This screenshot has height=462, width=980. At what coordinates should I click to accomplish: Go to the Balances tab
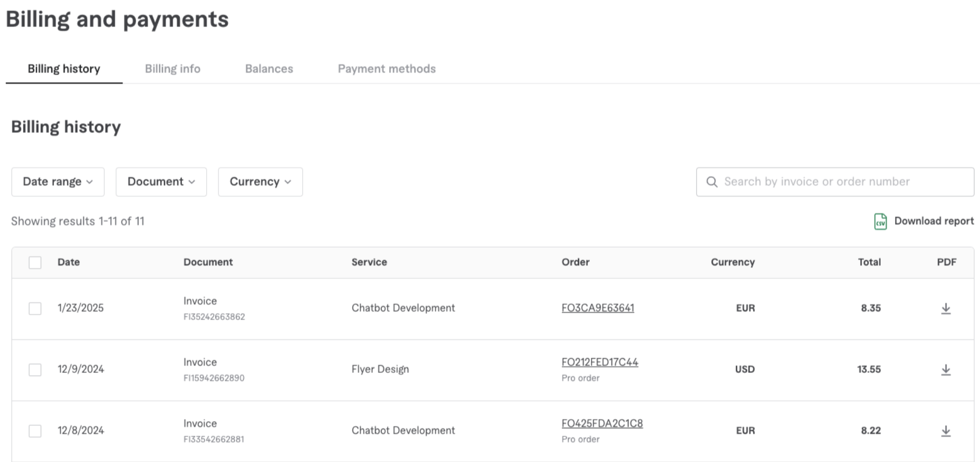pyautogui.click(x=269, y=69)
